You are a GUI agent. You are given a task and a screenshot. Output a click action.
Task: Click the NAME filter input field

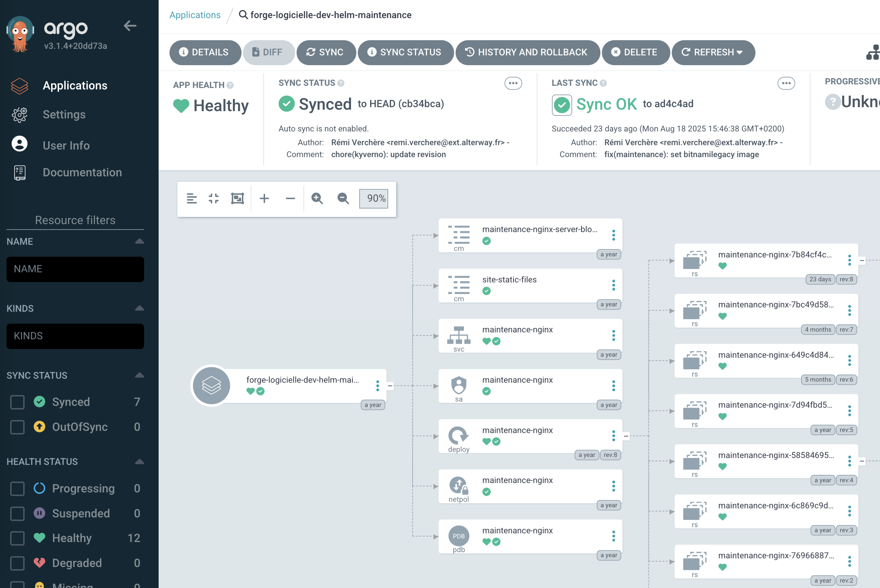(75, 269)
